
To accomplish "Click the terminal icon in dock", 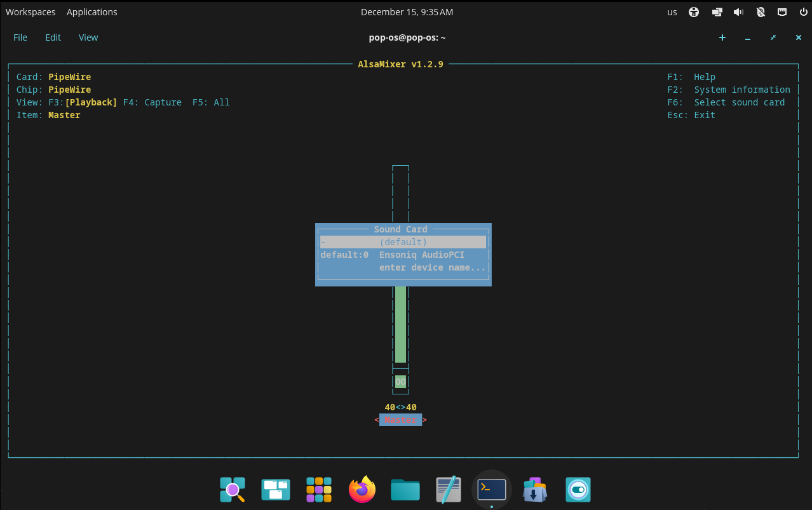I will 492,490.
